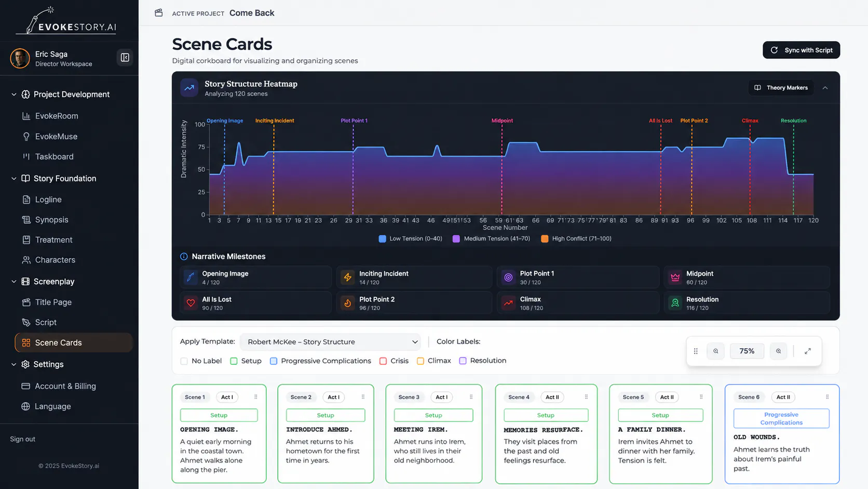Click Scene 1 card drag handle
The width and height of the screenshot is (868, 489).
(x=256, y=397)
